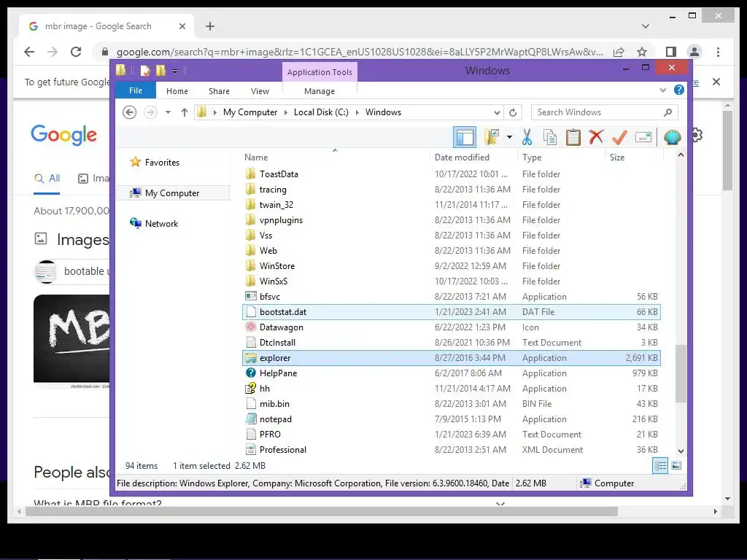Select the bootstat.dat file
Screen dimensions: 747x560
tap(451, 312)
